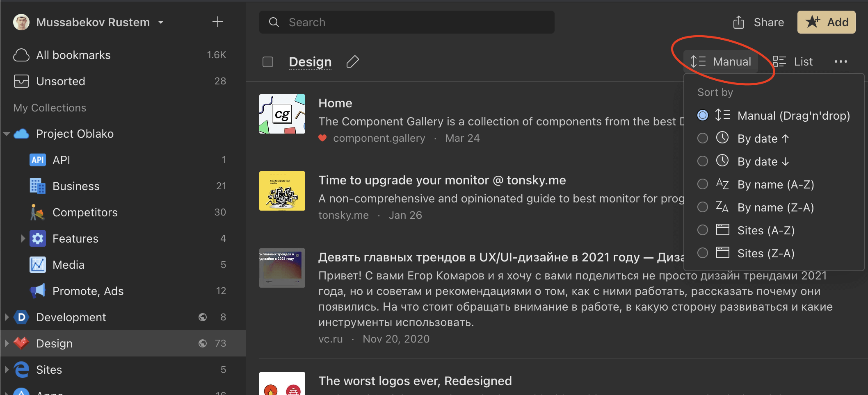Open the Business building icon
The image size is (868, 395).
(x=38, y=186)
